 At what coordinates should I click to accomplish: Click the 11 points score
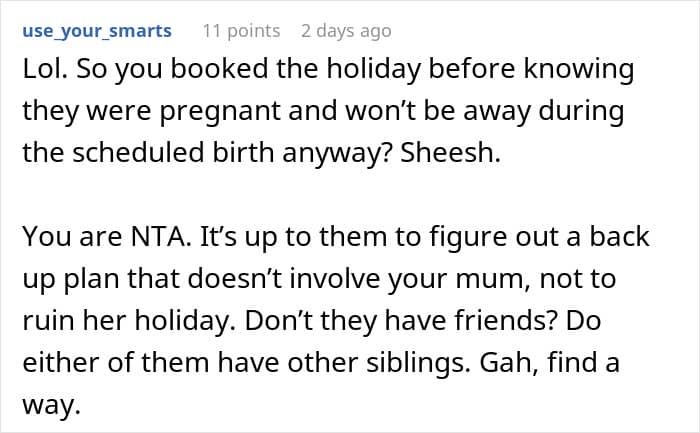[x=243, y=31]
